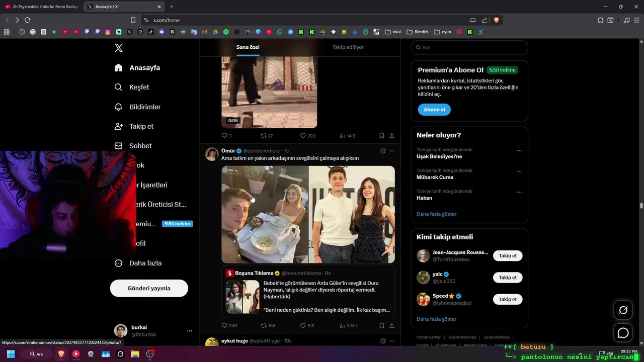644x362 pixels.
Task: Like Ömür's post (5 B likes)
Action: [307, 326]
